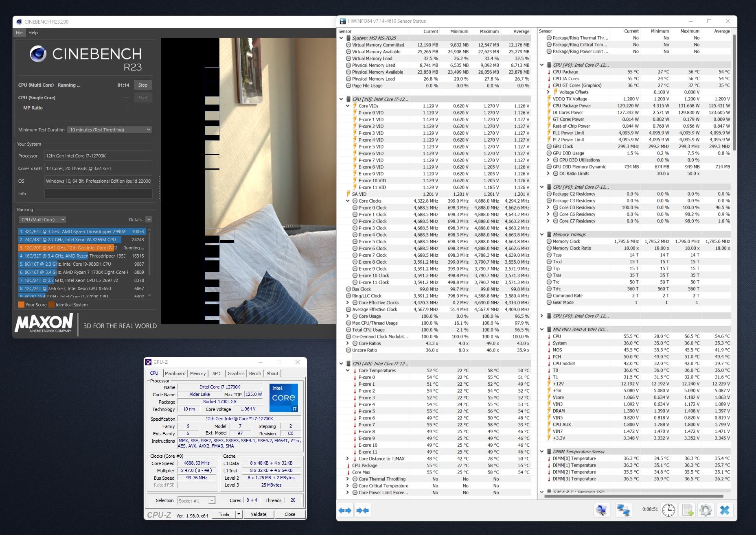Switch to the About tab in CPU-Z
Screen dimensions: 756x535
click(x=272, y=373)
